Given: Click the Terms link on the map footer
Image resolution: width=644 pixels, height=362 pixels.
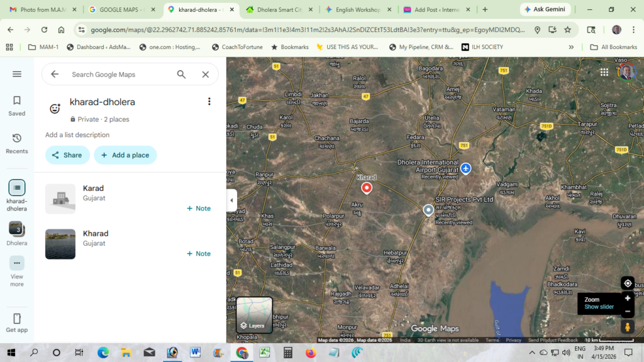Looking at the screenshot, I should [x=492, y=340].
